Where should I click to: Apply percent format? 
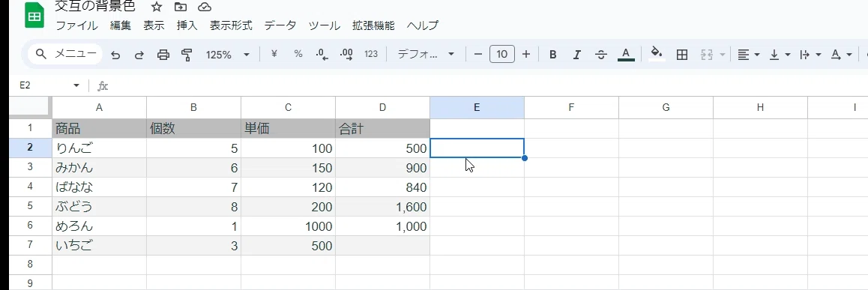(298, 54)
